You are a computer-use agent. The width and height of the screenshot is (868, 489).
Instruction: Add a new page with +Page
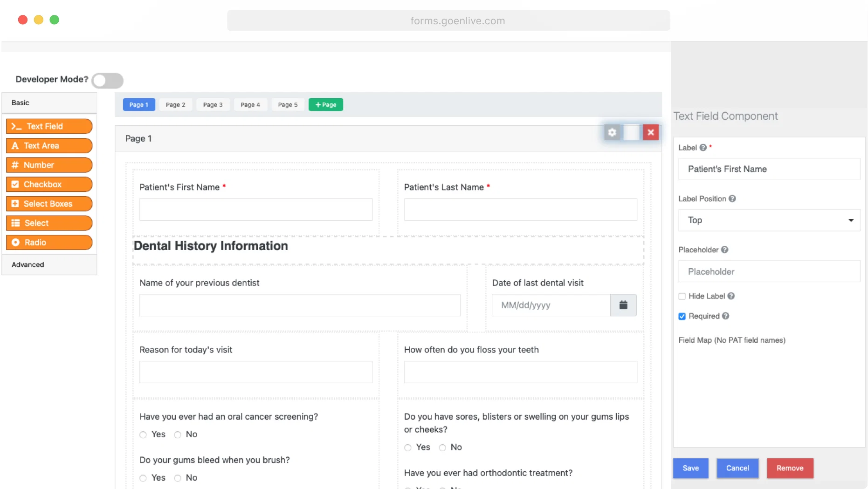325,105
